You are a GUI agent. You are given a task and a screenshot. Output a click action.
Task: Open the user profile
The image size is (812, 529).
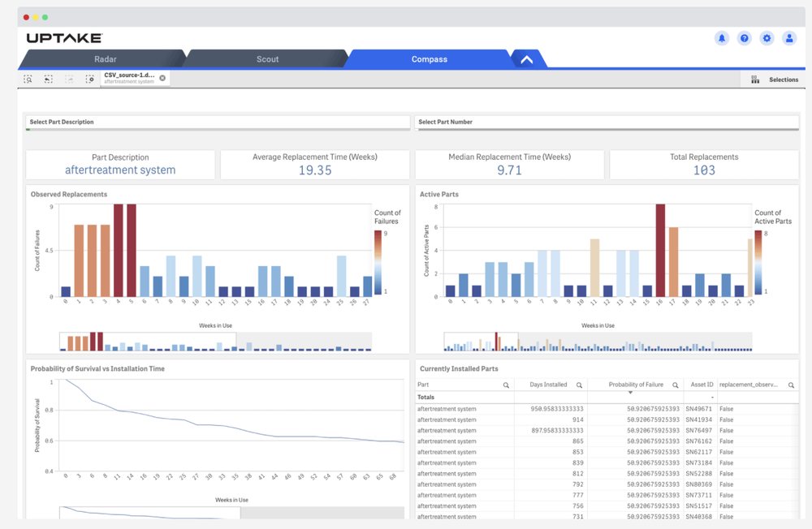click(789, 38)
